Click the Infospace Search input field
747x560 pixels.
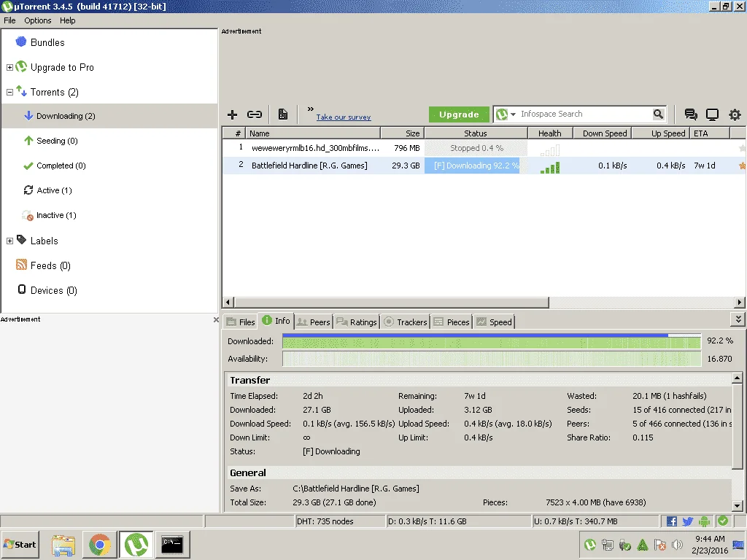pos(585,114)
